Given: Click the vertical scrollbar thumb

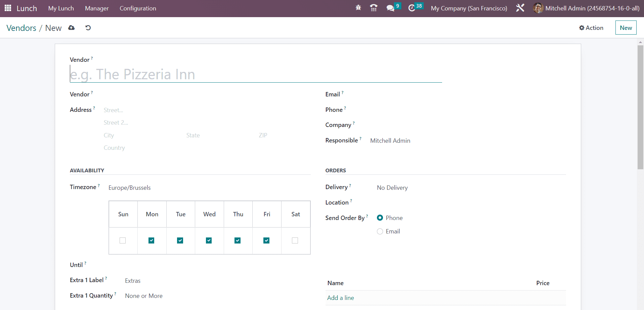Looking at the screenshot, I should [x=640, y=107].
